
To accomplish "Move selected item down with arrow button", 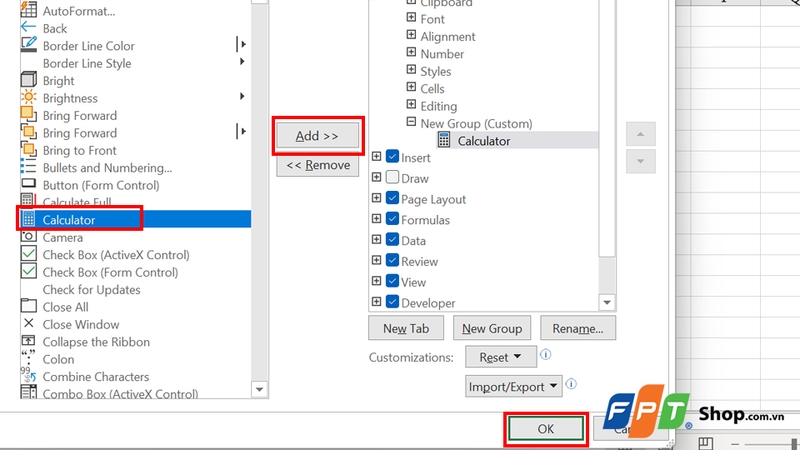I will coord(640,161).
